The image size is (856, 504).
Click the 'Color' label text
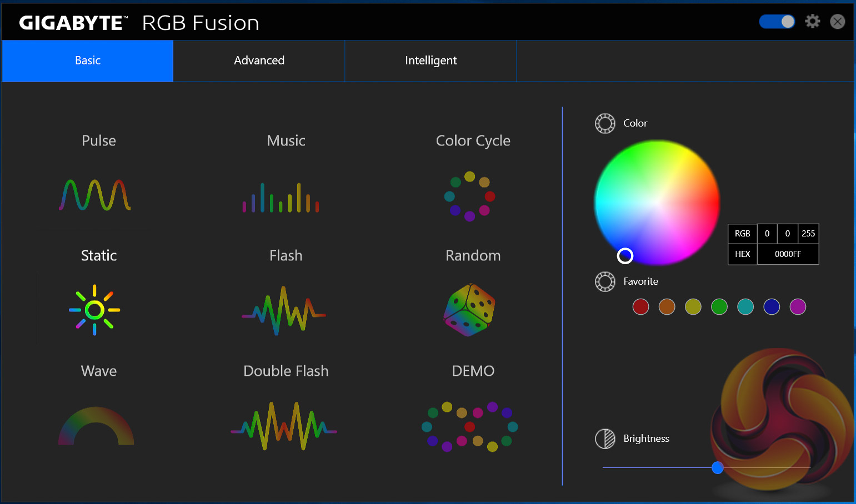pyautogui.click(x=635, y=123)
